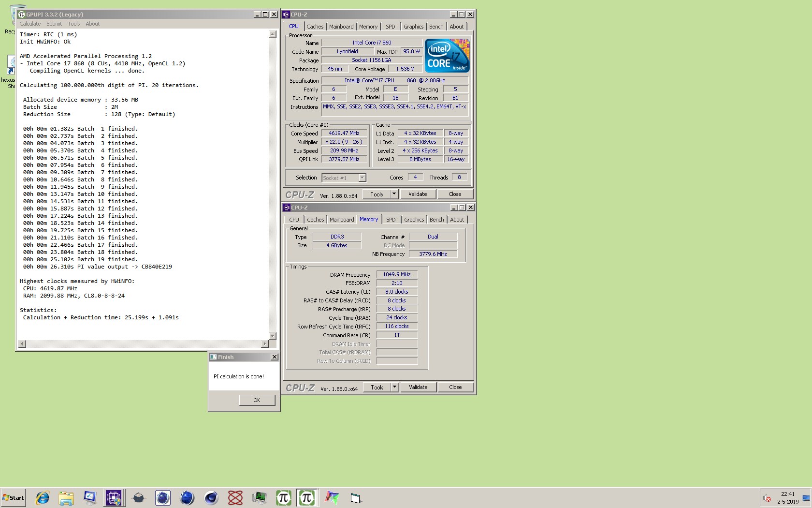Select the PI value output CB840E219 line
Screen dimensions: 812x508
pyautogui.click(x=98, y=267)
